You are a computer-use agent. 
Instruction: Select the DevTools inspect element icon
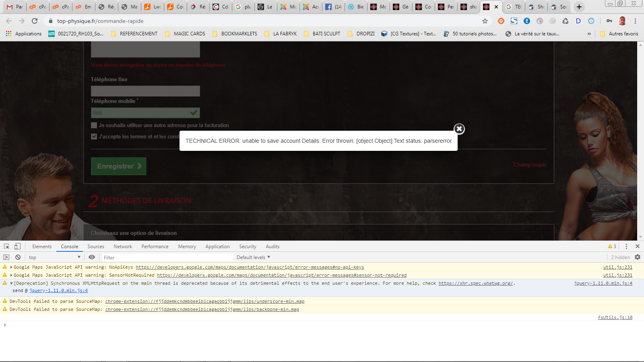(x=7, y=246)
